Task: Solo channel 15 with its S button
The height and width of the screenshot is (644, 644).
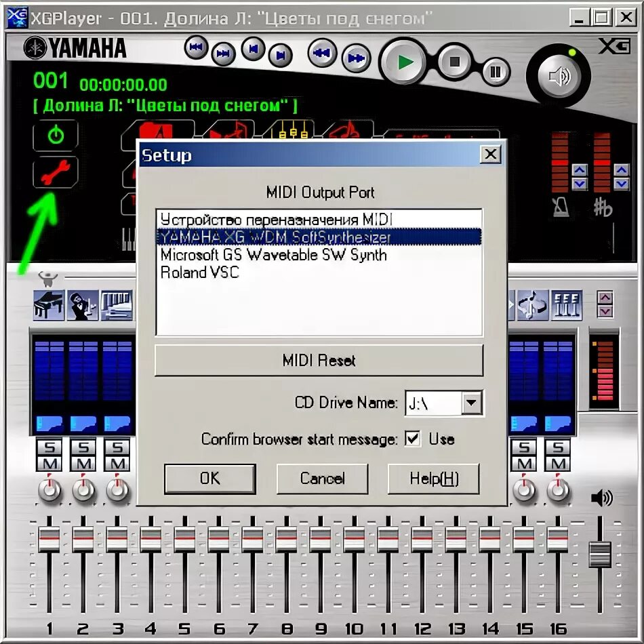Action: tap(524, 447)
